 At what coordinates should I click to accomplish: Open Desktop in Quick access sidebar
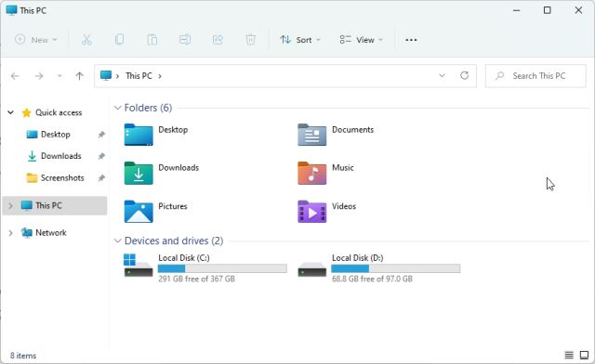pos(56,135)
